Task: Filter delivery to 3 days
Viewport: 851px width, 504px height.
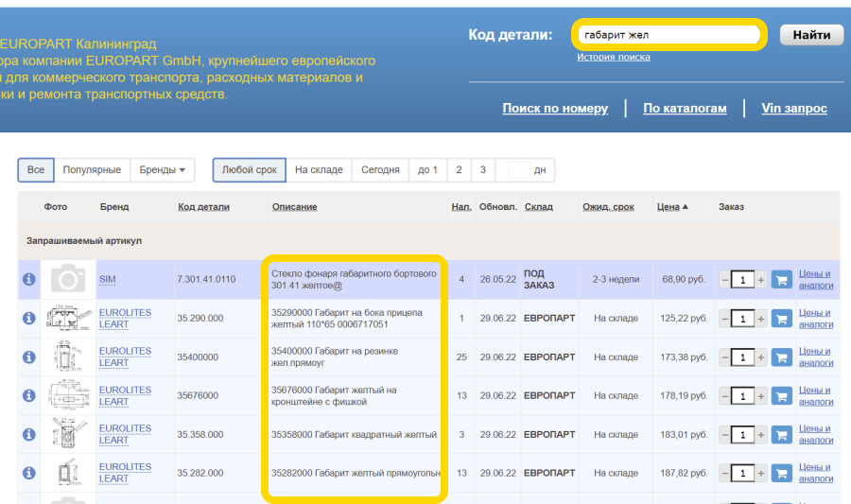Action: click(483, 170)
